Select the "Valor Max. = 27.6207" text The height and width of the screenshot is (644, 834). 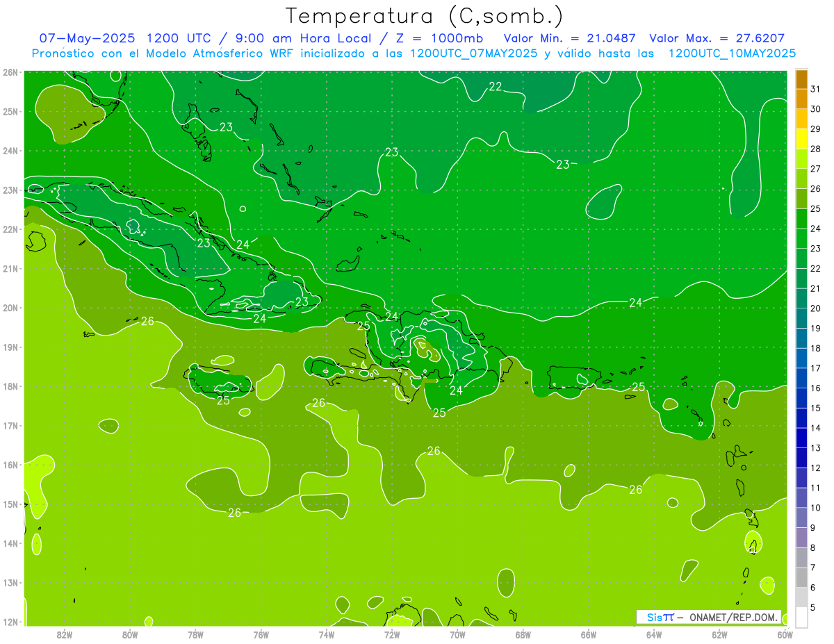coord(717,39)
